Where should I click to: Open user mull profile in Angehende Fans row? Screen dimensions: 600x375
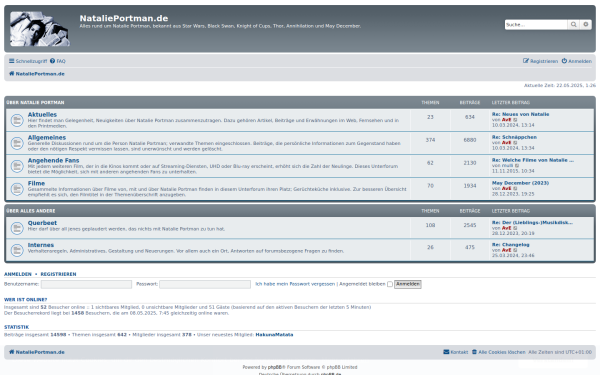pos(507,166)
